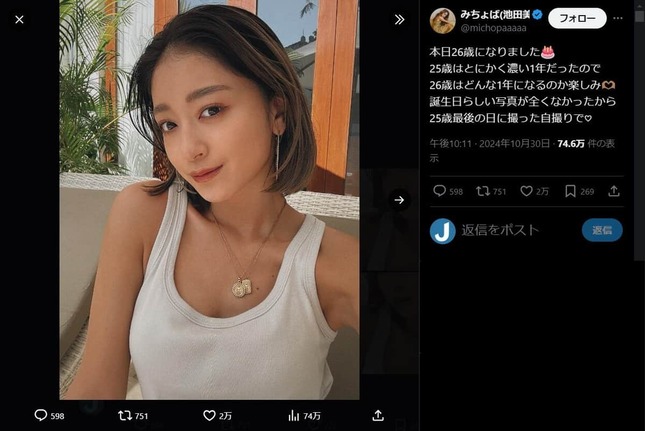Viewport: 645px width, 431px height.
Task: Click share icon below the photo
Action: point(378,415)
